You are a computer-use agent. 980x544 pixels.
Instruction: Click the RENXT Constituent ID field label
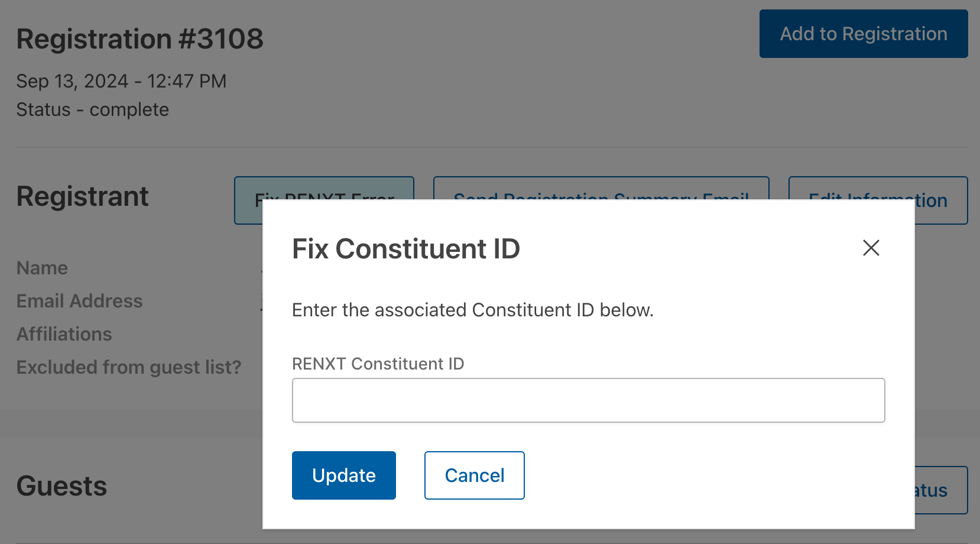[378, 364]
